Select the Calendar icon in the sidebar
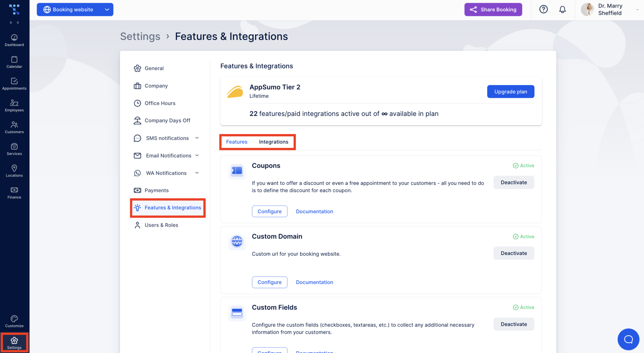Screen dimensions: 644x353 (14, 62)
